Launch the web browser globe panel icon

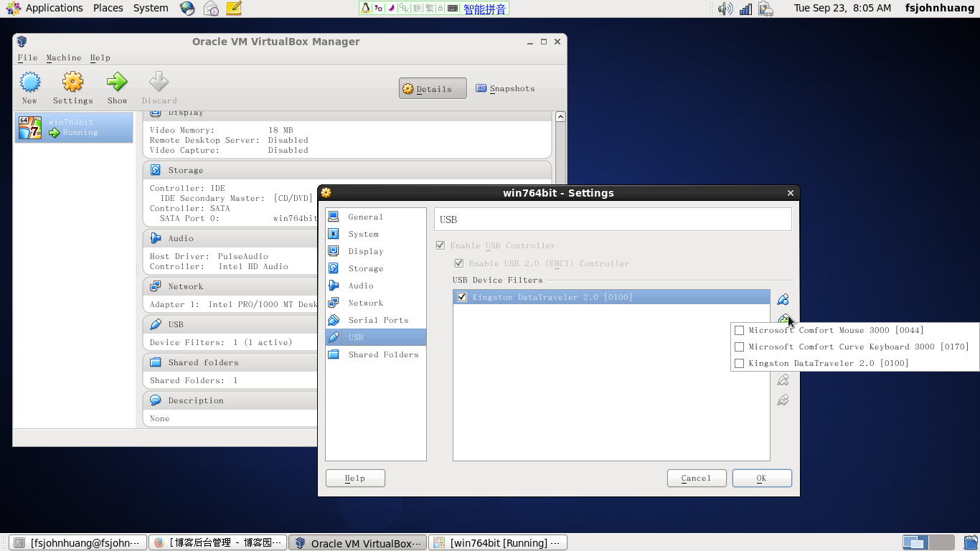click(x=187, y=9)
